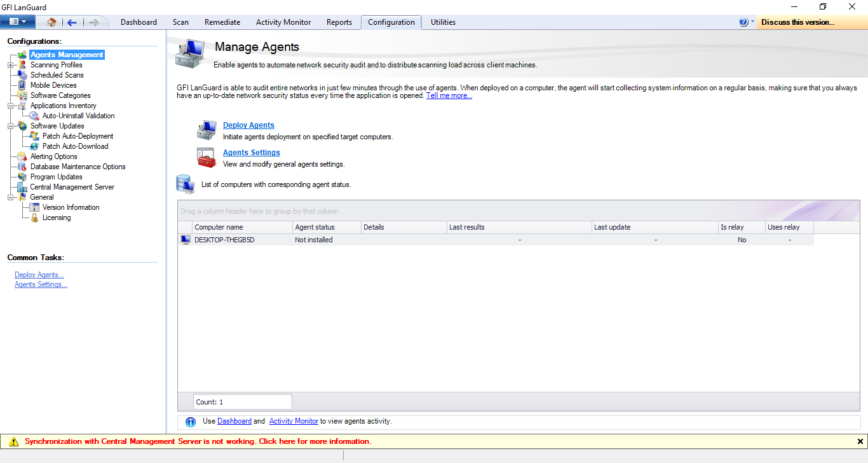Sort by Agent status column header
Screen dimensions: 868x463
pos(326,227)
